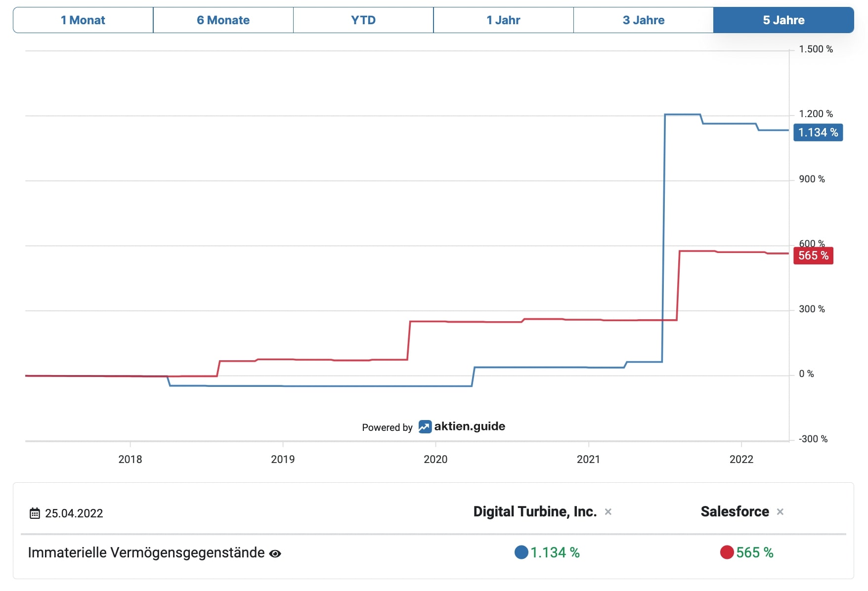868x591 pixels.
Task: Click the red Salesforce color dot
Action: pos(727,552)
